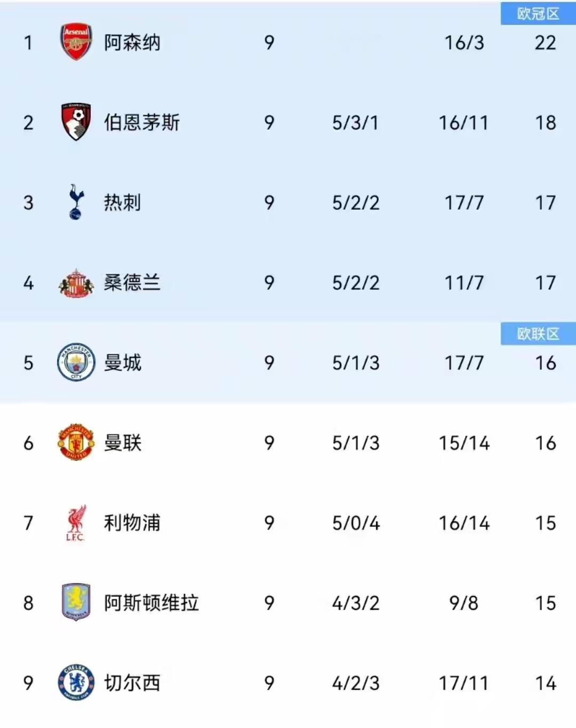Select the 欧联区 zone label
Screen dimensions: 576x728
(x=538, y=334)
